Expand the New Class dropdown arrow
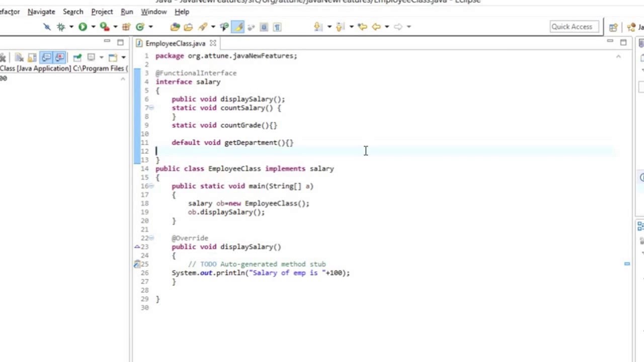644x362 pixels. pyautogui.click(x=150, y=27)
